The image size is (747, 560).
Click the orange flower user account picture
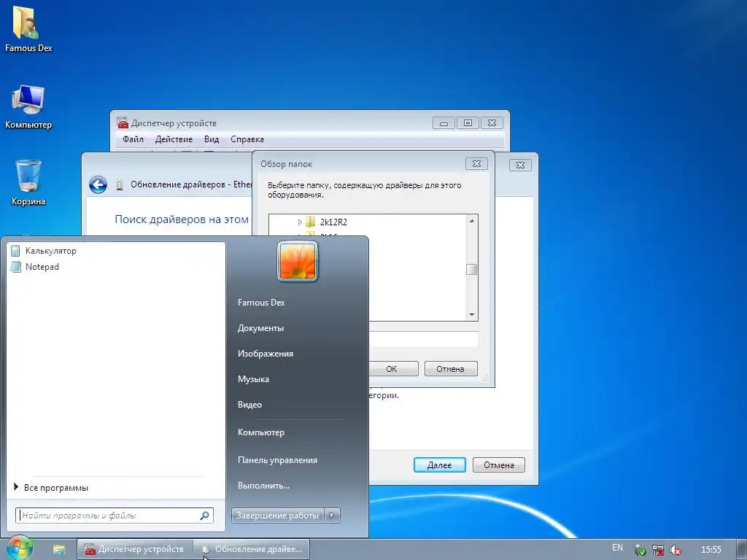point(298,261)
